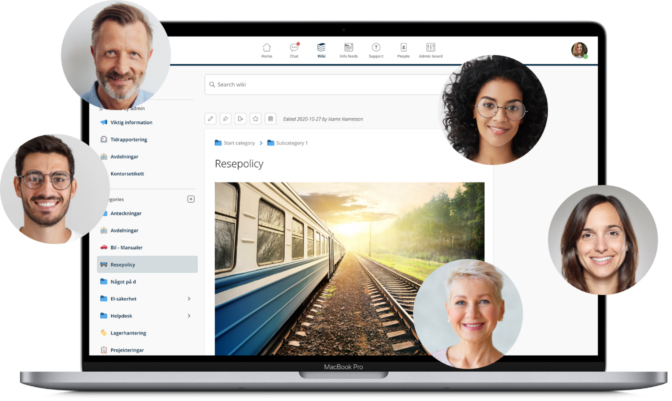Go to the Info feeds section
Viewport: 672px width, 401px height.
point(348,49)
